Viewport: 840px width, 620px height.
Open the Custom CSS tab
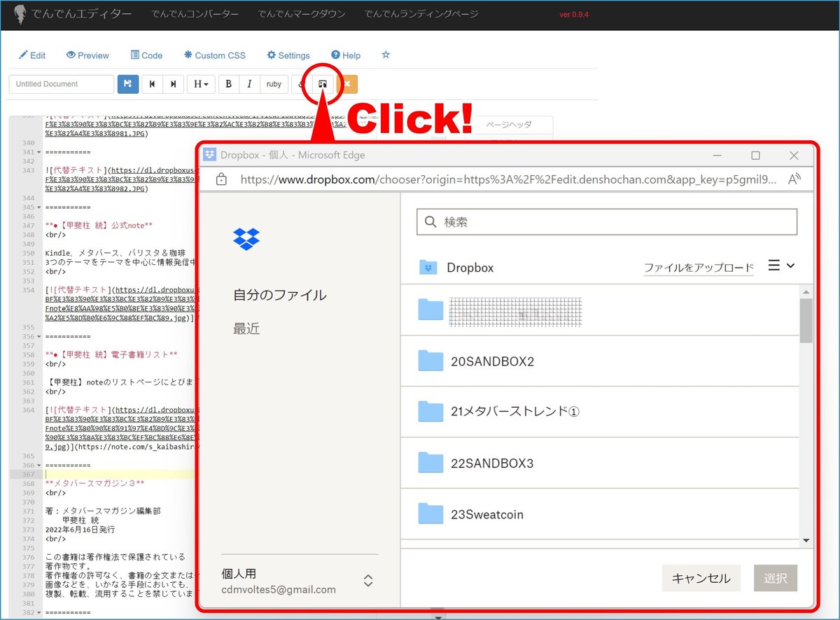pyautogui.click(x=215, y=55)
